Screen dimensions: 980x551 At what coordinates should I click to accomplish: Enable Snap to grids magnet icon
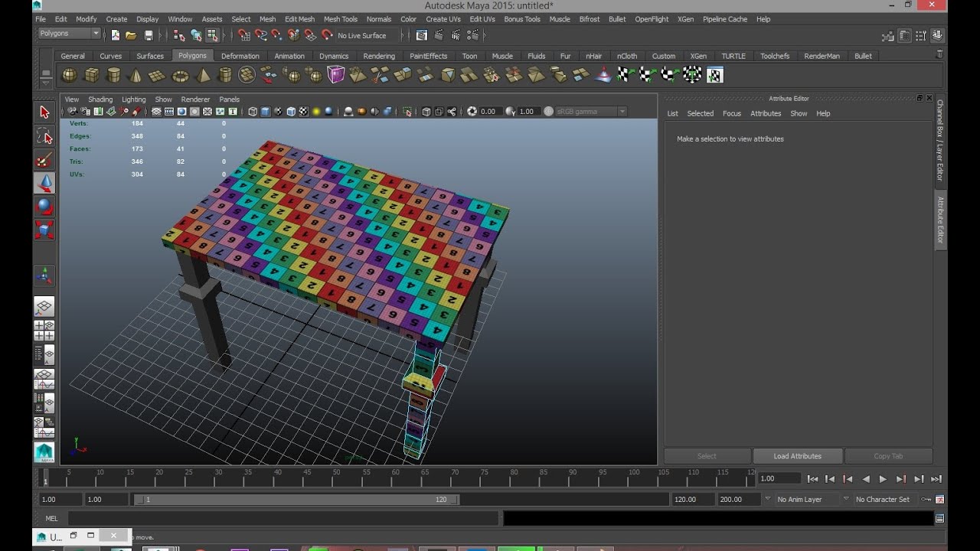click(x=244, y=35)
